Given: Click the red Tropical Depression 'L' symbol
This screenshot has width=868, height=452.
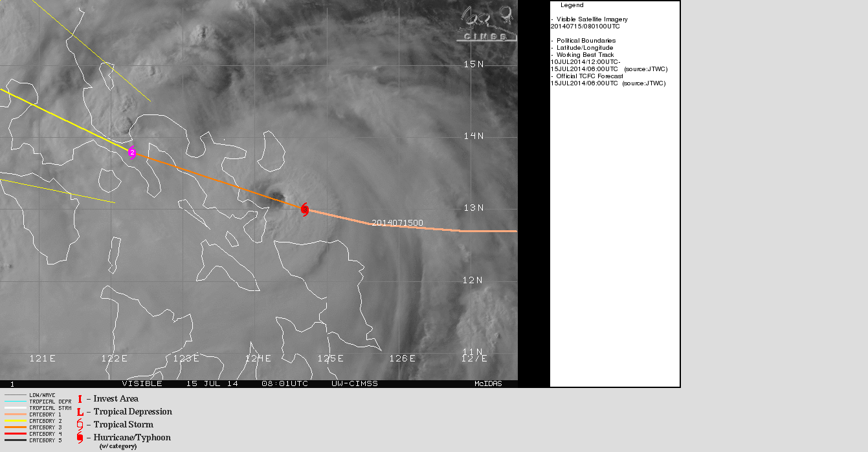Looking at the screenshot, I should 80,412.
